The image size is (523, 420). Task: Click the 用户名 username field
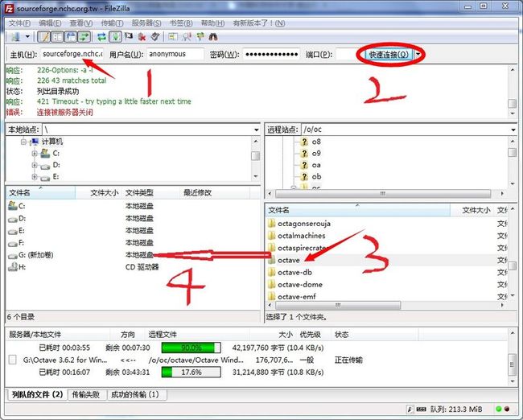tap(175, 54)
